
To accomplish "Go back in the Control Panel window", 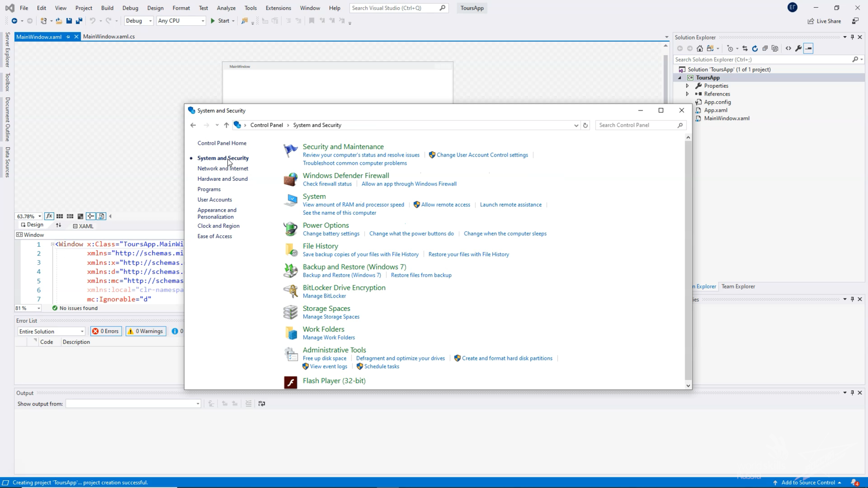I will point(193,125).
